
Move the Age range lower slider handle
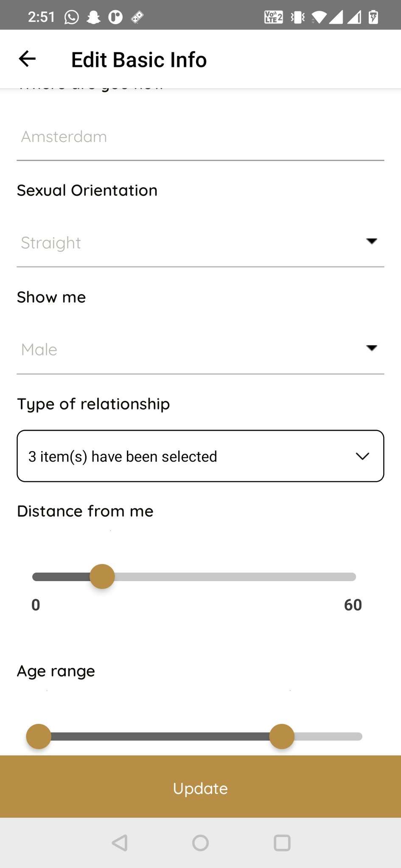(x=38, y=736)
